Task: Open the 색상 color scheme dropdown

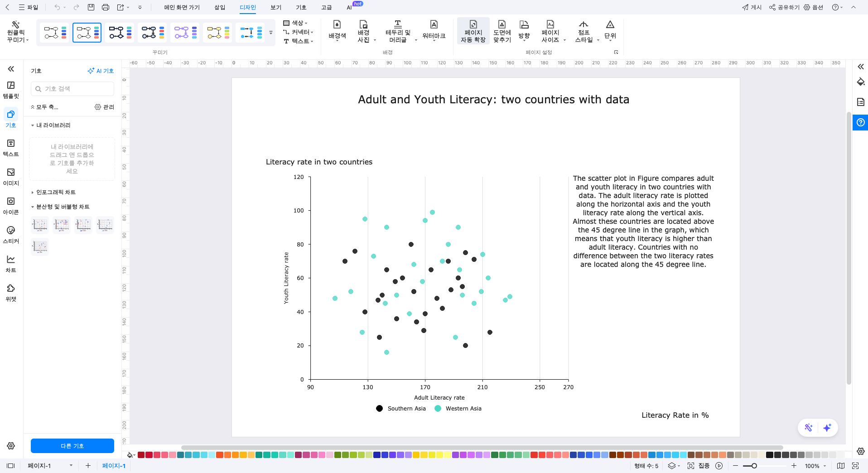Action: pos(295,23)
